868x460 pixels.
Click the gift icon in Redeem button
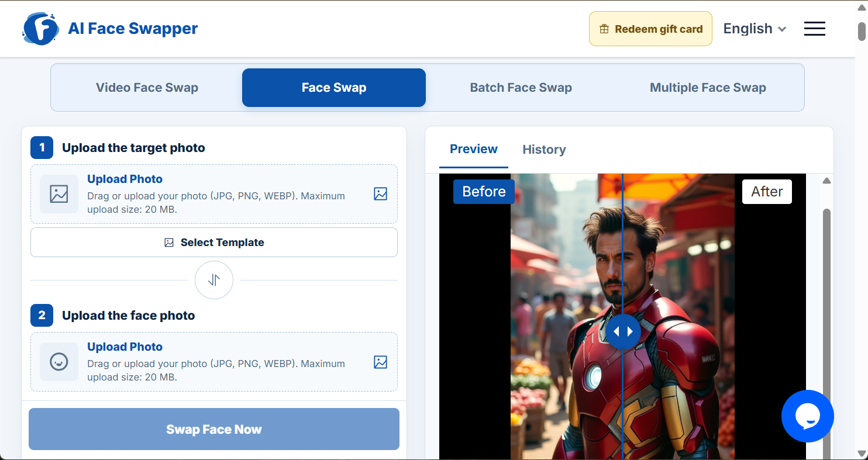(604, 29)
